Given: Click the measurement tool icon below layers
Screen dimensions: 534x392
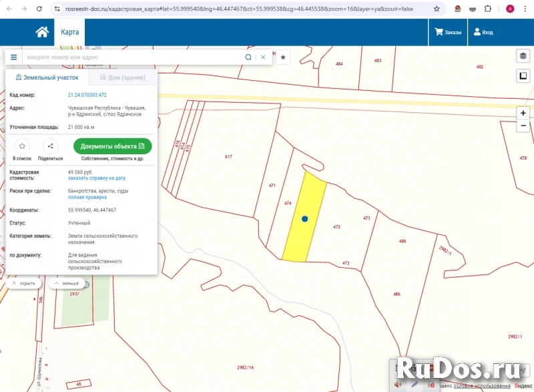Looking at the screenshot, I should 523,76.
